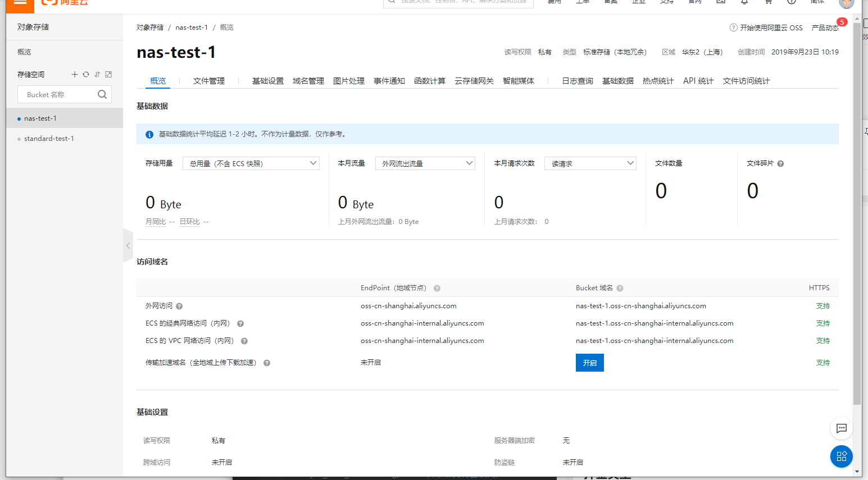Click question icon before 开始使用阿里云 OSS

click(733, 28)
